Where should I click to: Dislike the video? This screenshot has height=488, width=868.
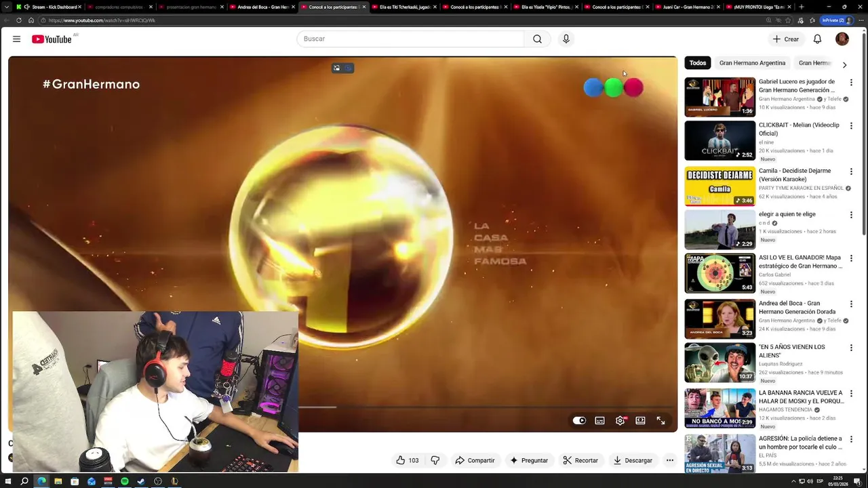point(435,460)
